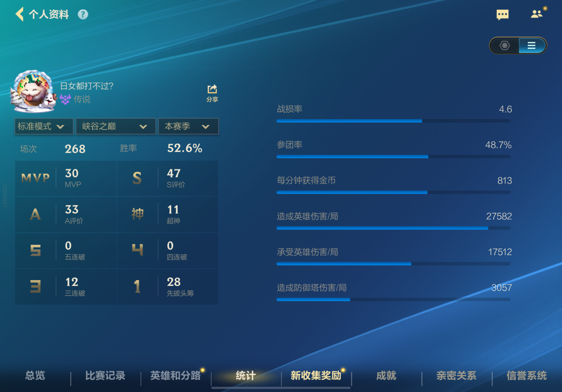Click the 1 first blood icon
Viewport: 562px width, 392px height.
(x=137, y=286)
